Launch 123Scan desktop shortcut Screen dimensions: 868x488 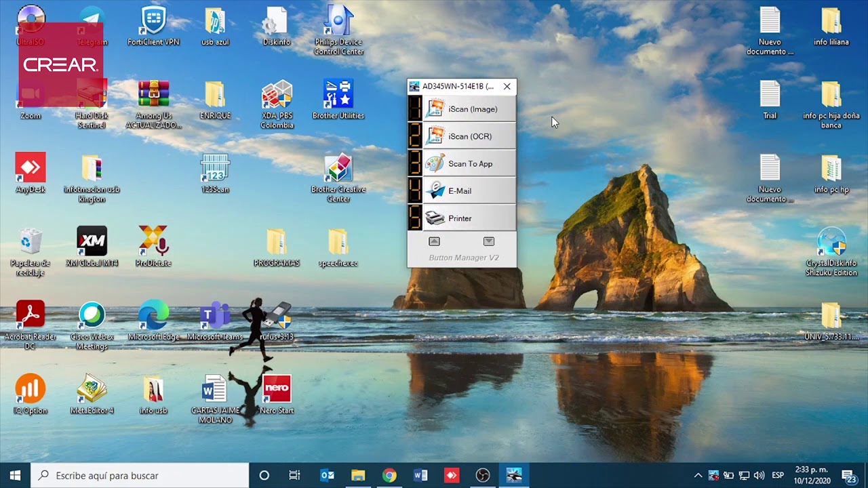[x=215, y=174]
